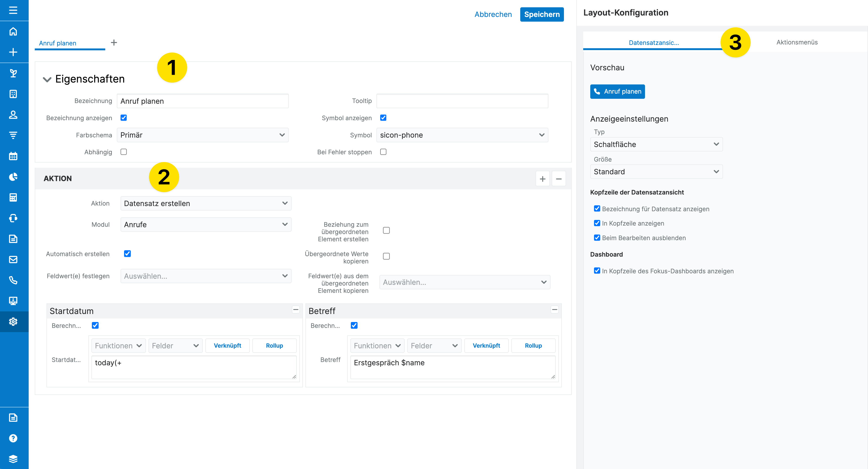Open the envelope Emails icon in the sidebar
The width and height of the screenshot is (868, 469).
[x=13, y=260]
